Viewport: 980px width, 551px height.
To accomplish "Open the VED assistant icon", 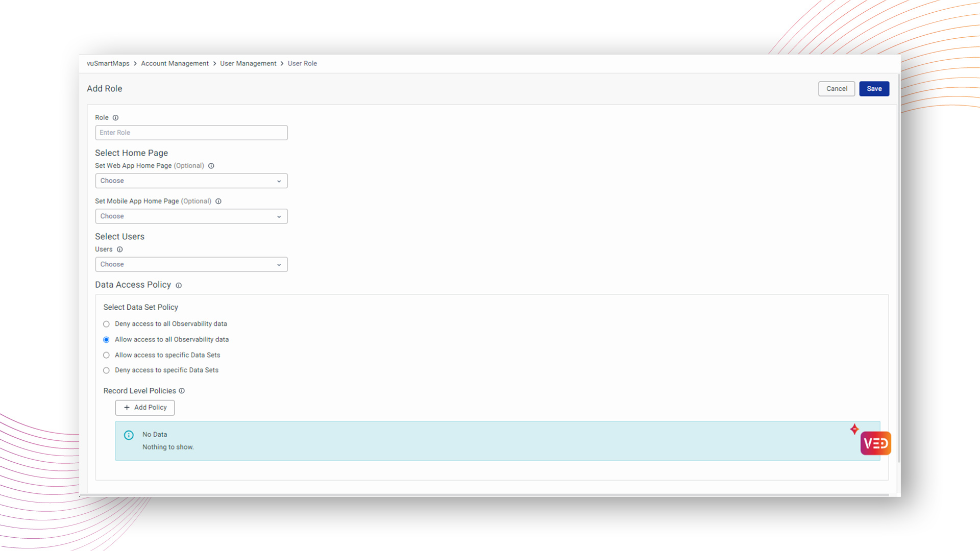I will pos(875,443).
